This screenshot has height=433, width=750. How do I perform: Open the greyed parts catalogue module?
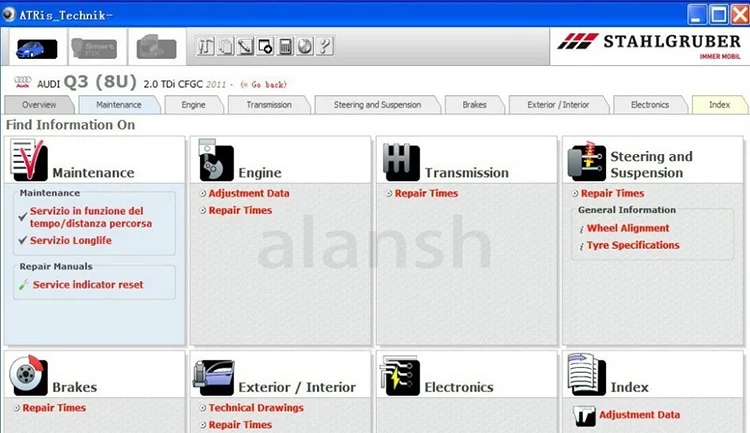(x=156, y=47)
